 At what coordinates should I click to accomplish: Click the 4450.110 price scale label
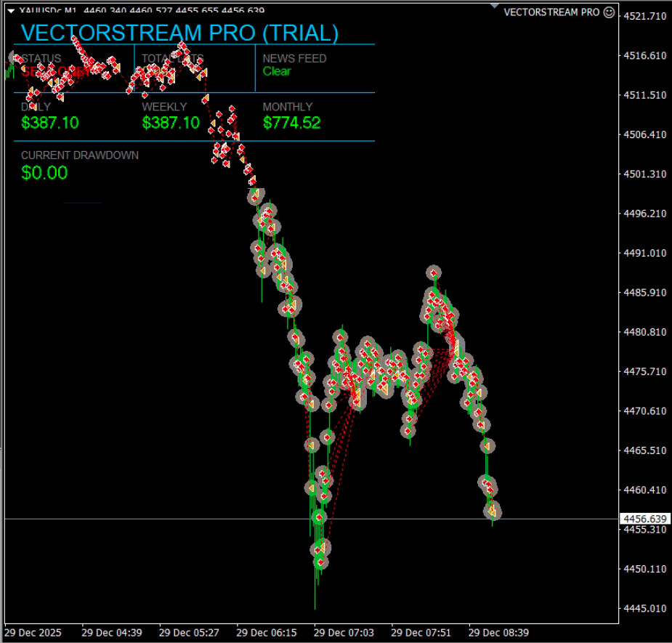(x=645, y=569)
